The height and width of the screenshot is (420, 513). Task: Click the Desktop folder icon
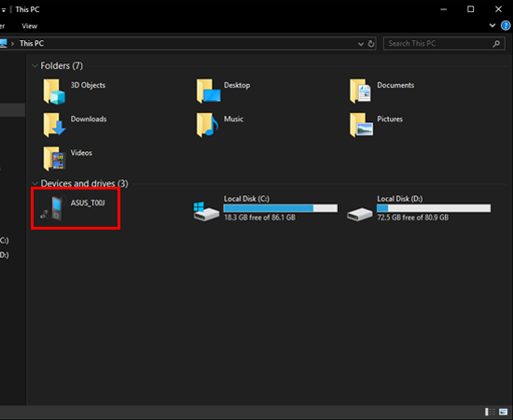click(x=208, y=91)
